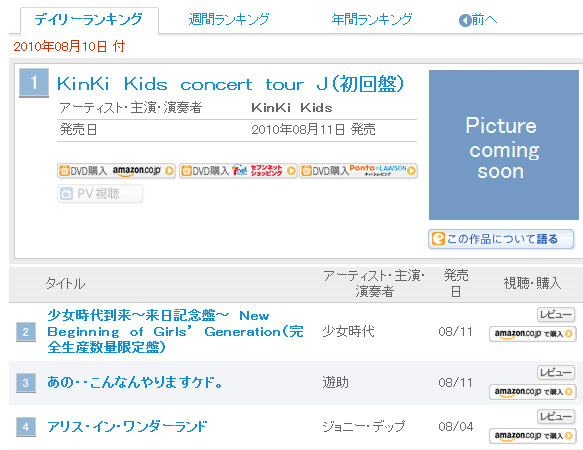This screenshot has width=583, height=450.
Task: Click the PV 視聴 preview button
Action: coord(100,193)
